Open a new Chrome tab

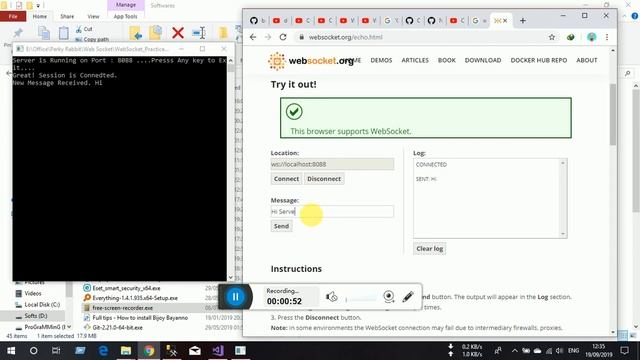click(523, 21)
